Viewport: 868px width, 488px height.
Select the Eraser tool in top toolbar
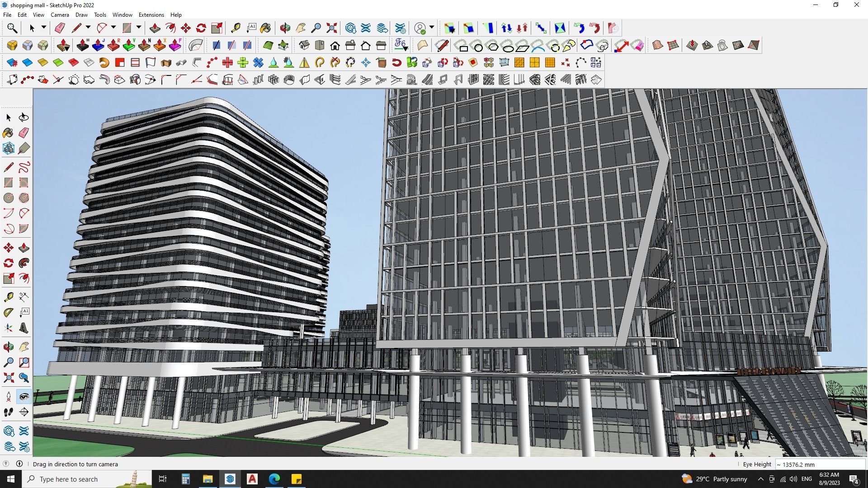pyautogui.click(x=60, y=28)
